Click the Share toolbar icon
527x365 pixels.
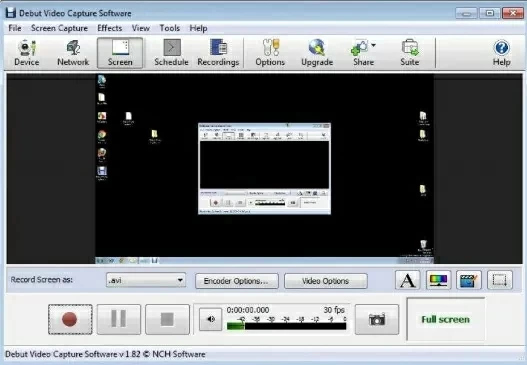[x=362, y=53]
